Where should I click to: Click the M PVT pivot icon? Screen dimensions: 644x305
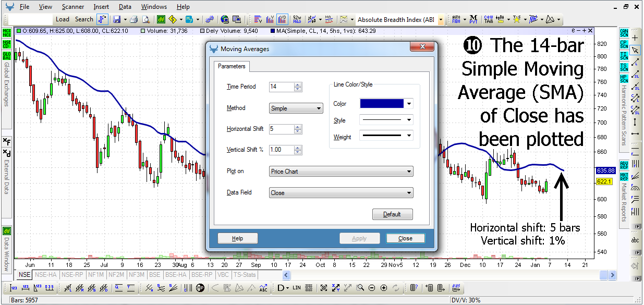pyautogui.click(x=473, y=19)
